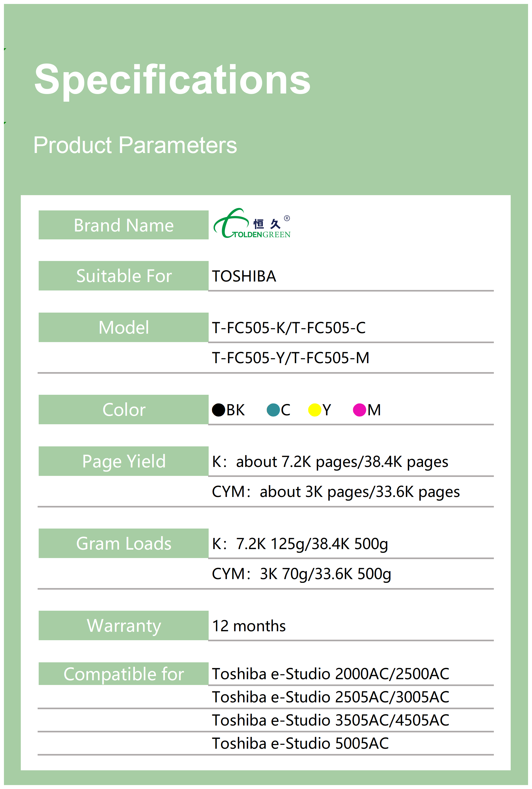Click the Model label box
This screenshot has height=789, width=532.
coord(123,327)
